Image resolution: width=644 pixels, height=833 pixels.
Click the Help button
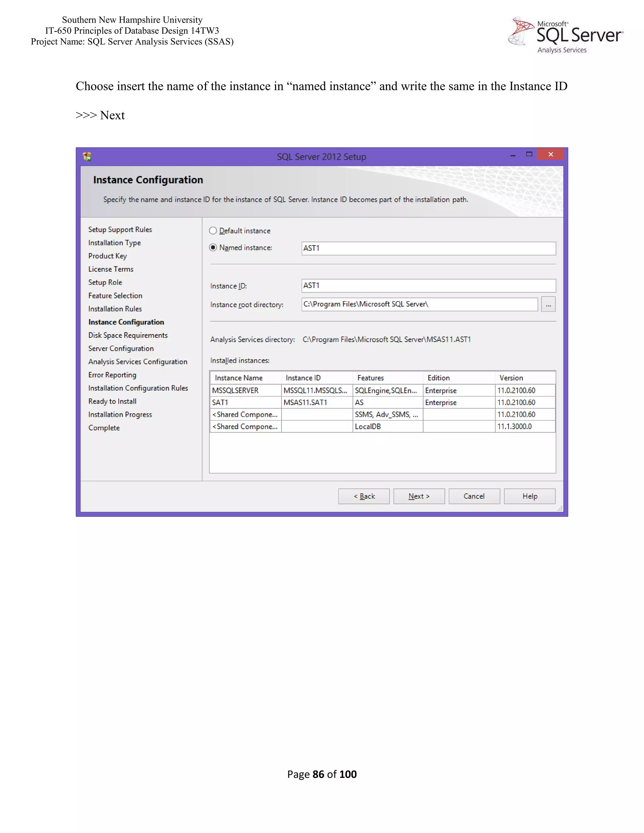point(530,496)
